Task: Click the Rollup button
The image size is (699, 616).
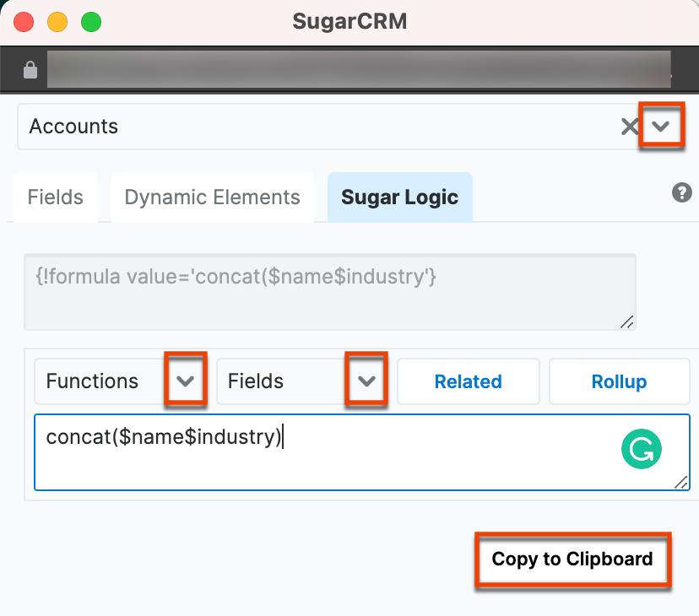Action: tap(619, 381)
